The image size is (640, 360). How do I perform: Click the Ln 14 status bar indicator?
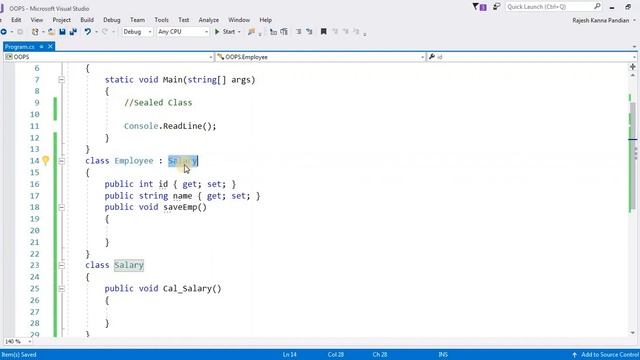290,355
